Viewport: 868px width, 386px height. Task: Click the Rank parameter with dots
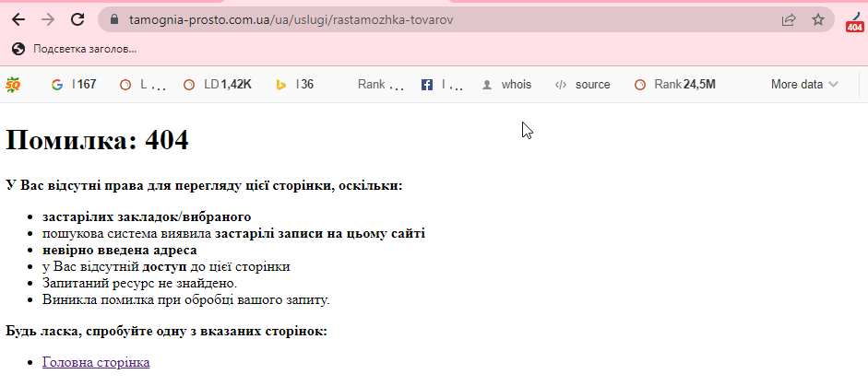click(x=381, y=85)
